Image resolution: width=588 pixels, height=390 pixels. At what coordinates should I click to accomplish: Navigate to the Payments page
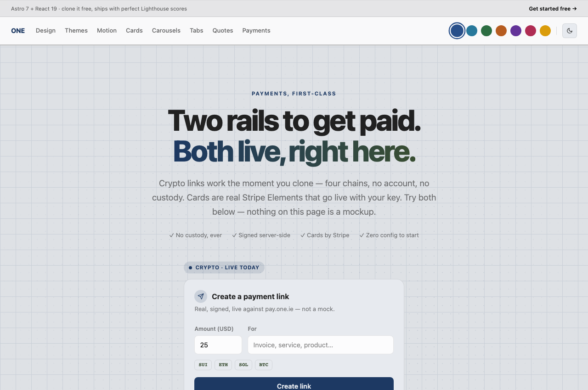tap(256, 31)
